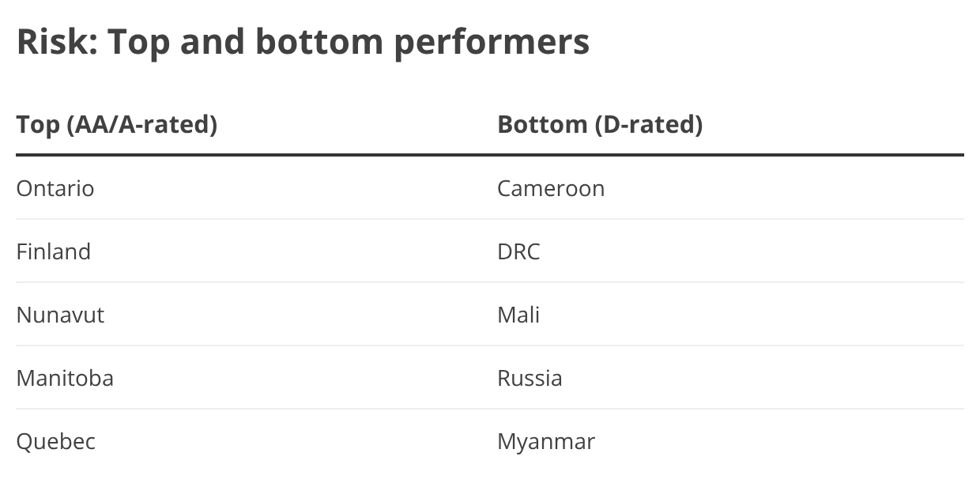Screen dimensions: 980x487
Task: Click the separator line between Ontario and Finland
Action: (x=490, y=219)
